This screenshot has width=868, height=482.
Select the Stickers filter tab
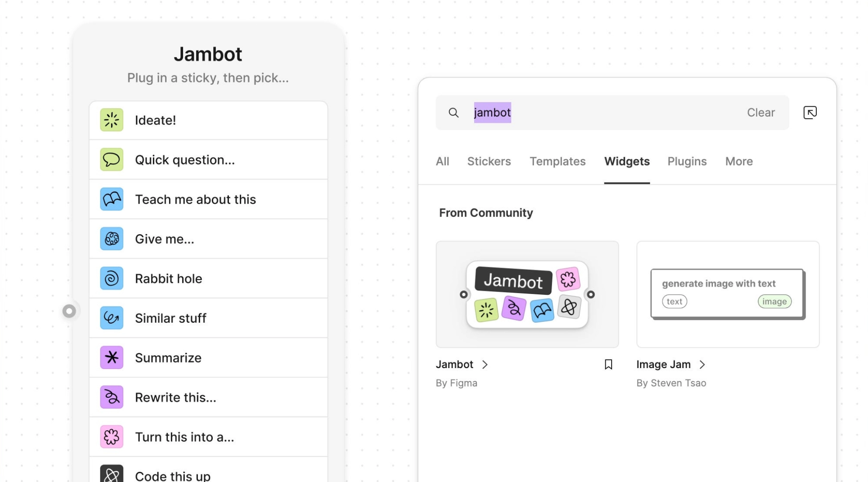point(489,161)
